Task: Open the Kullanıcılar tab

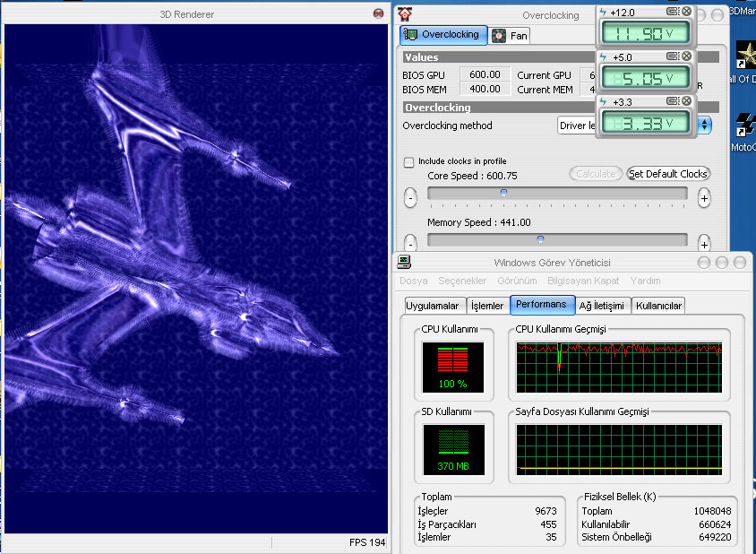Action: pos(658,306)
